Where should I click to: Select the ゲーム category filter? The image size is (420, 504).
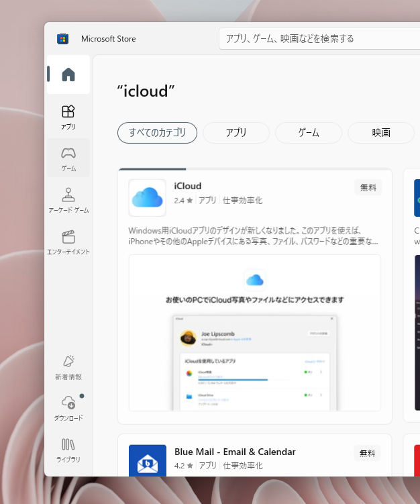coord(309,133)
